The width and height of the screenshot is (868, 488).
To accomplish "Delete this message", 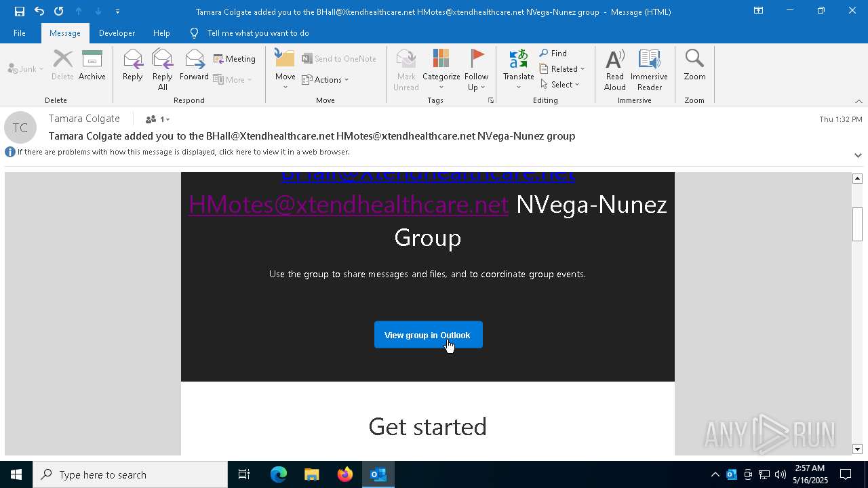I will (62, 66).
